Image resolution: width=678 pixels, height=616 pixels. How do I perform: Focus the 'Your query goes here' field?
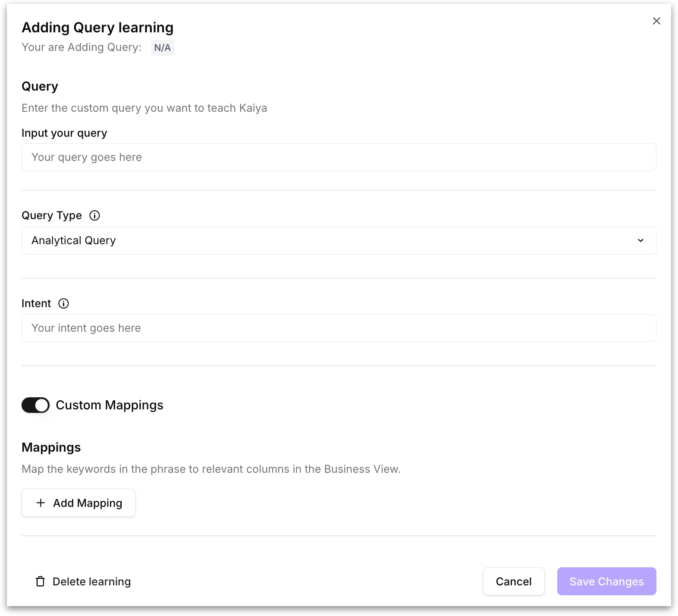click(x=339, y=157)
